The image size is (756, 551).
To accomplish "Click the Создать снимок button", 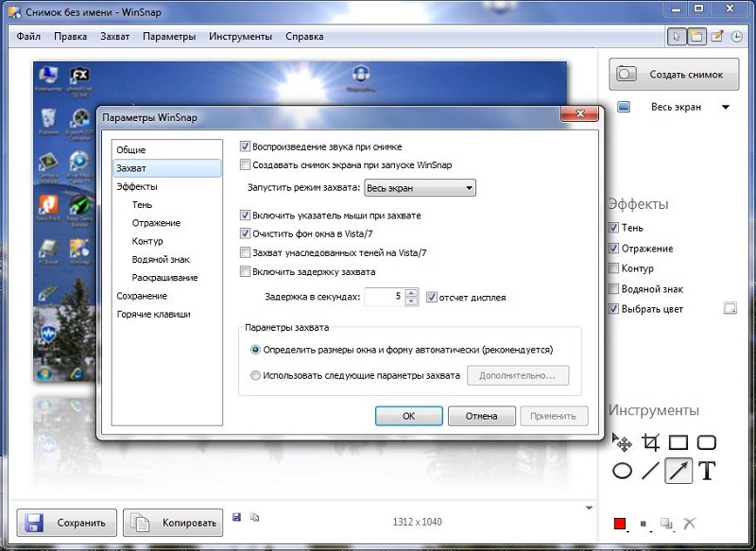I will (x=674, y=75).
